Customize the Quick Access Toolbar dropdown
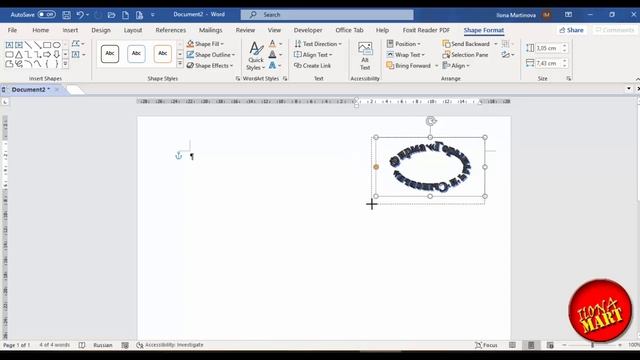Viewport: 640px width, 360px height. click(x=153, y=15)
